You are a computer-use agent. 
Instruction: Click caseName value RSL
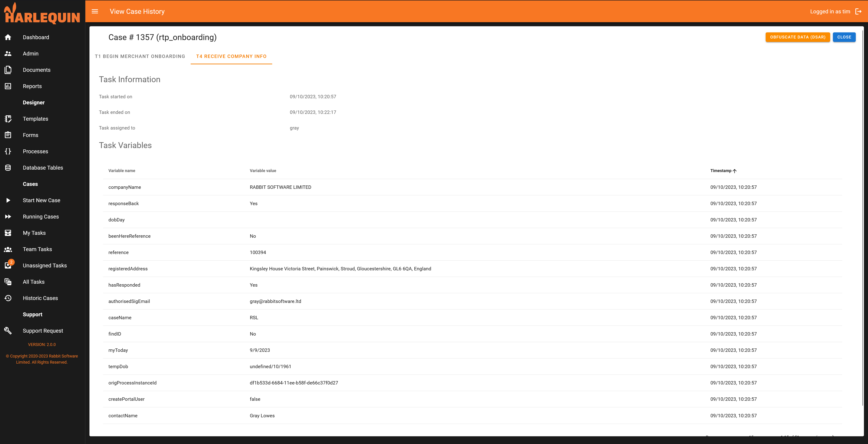click(x=254, y=318)
